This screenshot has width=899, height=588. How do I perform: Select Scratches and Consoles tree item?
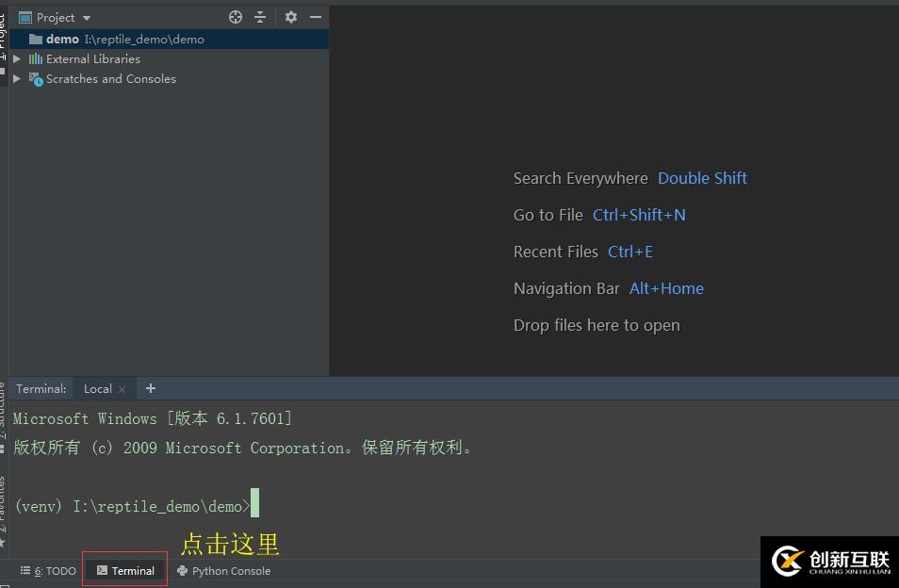(110, 78)
